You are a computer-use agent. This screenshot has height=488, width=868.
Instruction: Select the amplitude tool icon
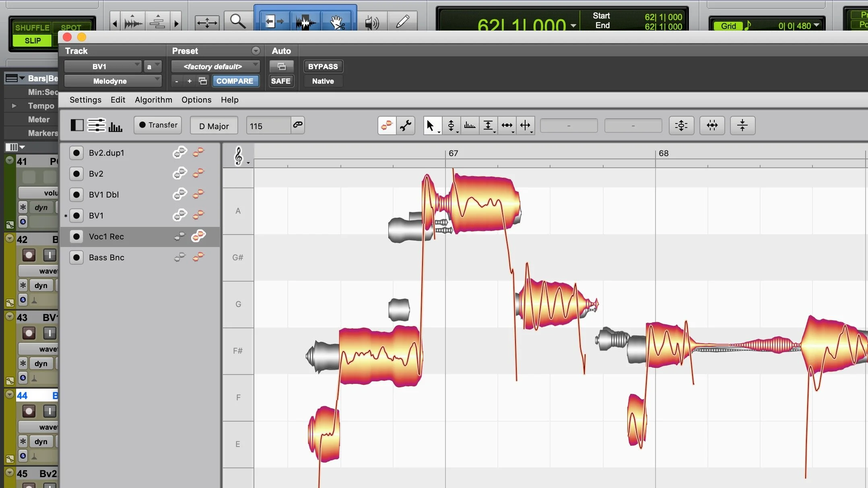point(488,126)
